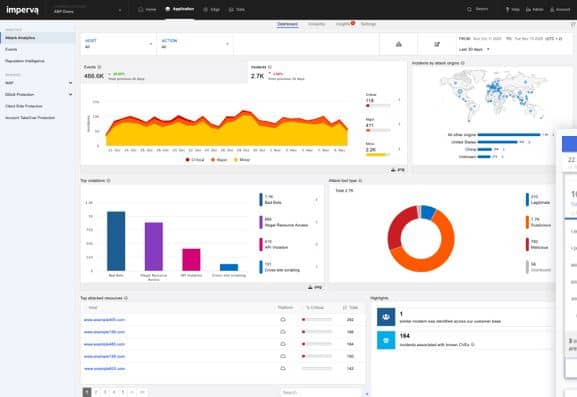Toggle the Minor series in chart legend
The height and width of the screenshot is (397, 577).
[242, 160]
